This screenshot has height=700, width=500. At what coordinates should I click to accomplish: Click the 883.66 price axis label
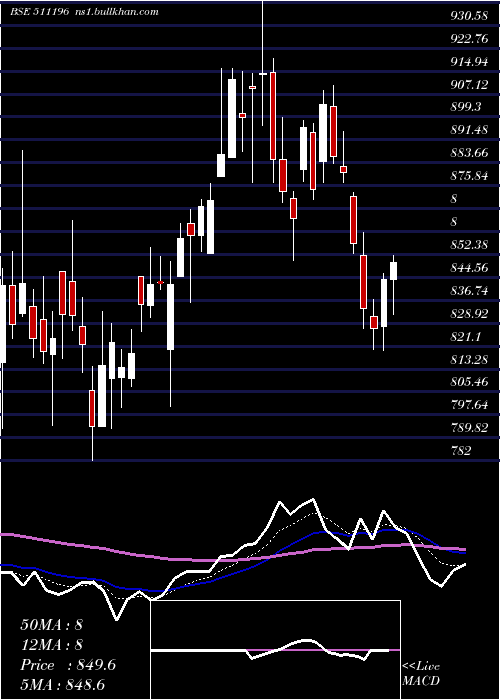(469, 153)
